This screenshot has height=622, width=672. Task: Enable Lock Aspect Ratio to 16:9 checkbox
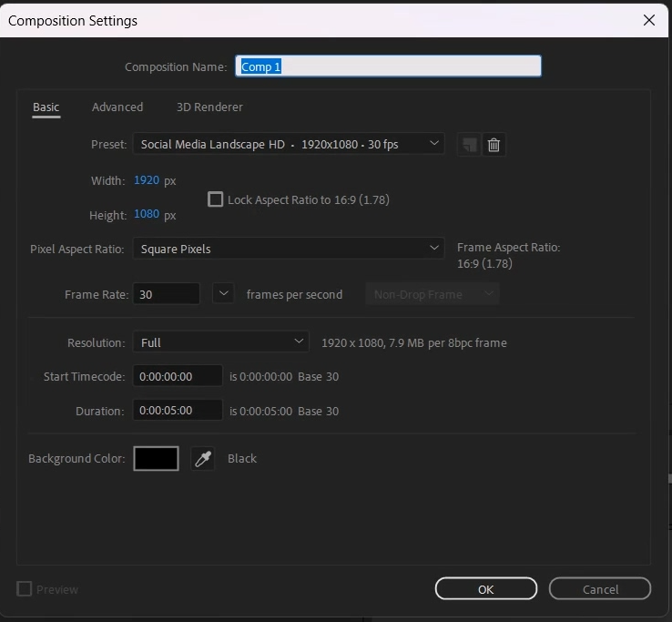[x=215, y=199]
